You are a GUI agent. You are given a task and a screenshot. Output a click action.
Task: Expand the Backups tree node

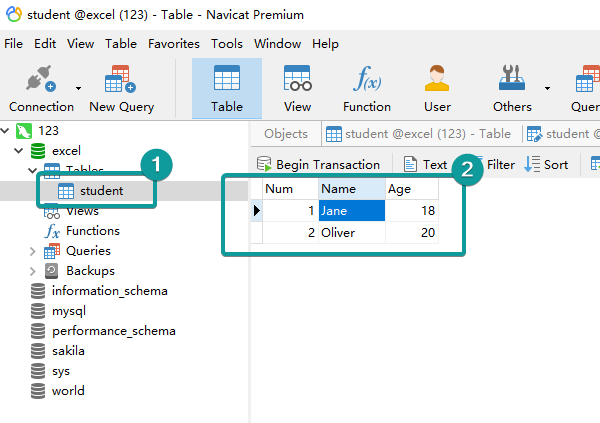point(33,271)
